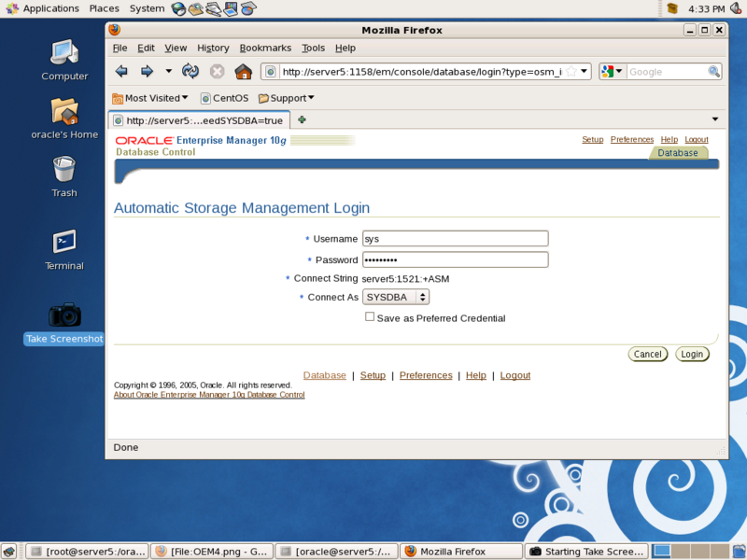Click the footer Preferences link
Screen dimensions: 747x560
[426, 375]
